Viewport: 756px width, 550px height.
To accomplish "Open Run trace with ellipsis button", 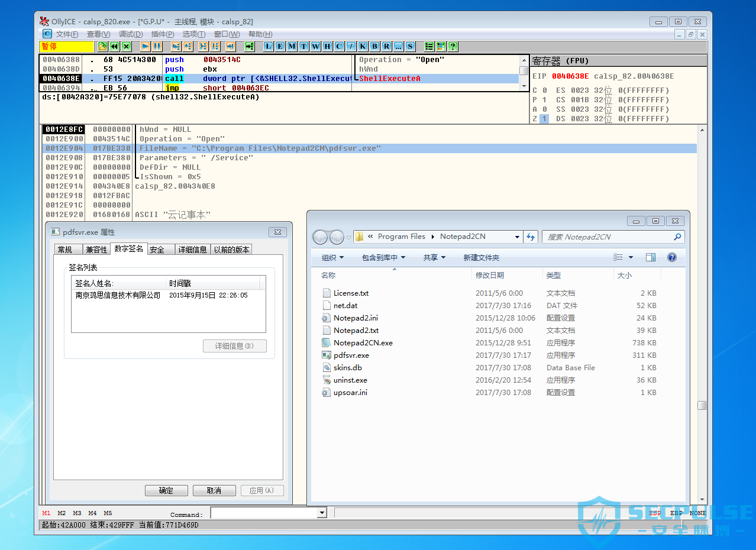I will coord(398,46).
